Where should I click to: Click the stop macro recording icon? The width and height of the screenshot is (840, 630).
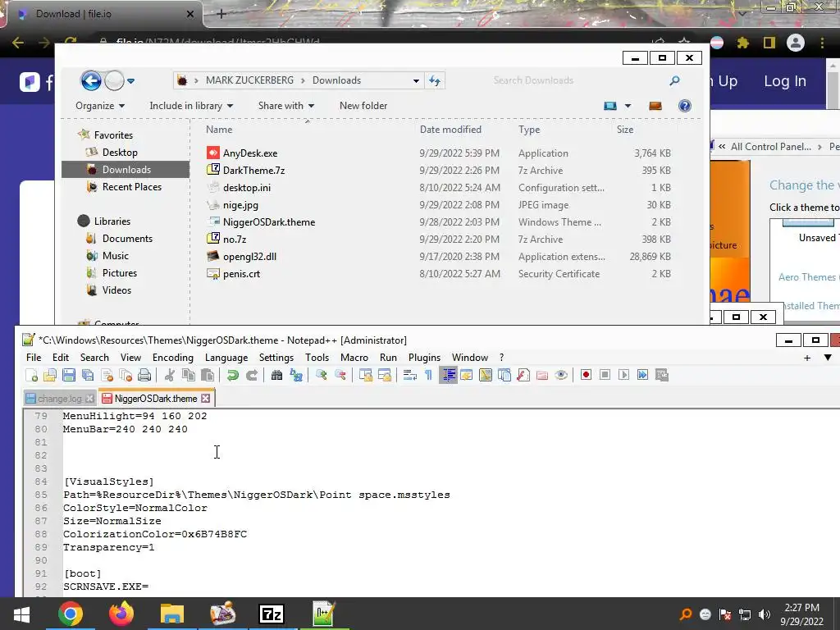pos(605,375)
